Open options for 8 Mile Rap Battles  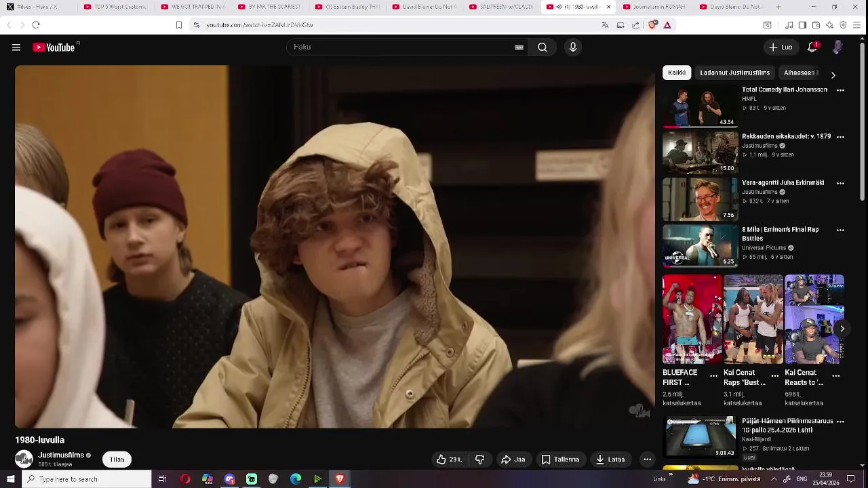(840, 230)
